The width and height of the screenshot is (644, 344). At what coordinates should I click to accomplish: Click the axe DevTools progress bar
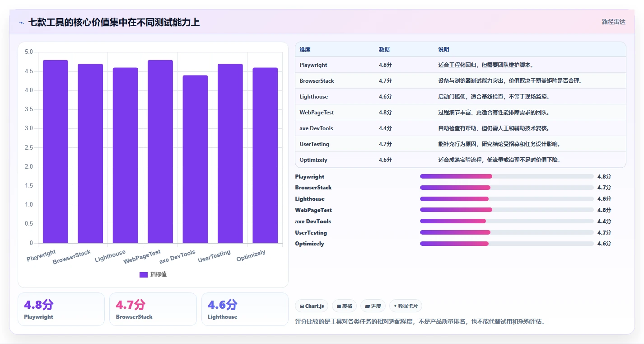point(507,221)
